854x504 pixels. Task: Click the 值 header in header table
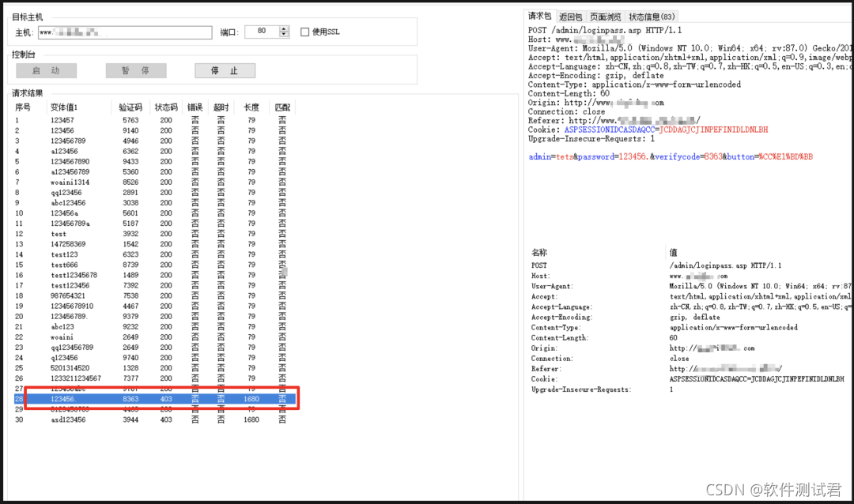(760, 253)
